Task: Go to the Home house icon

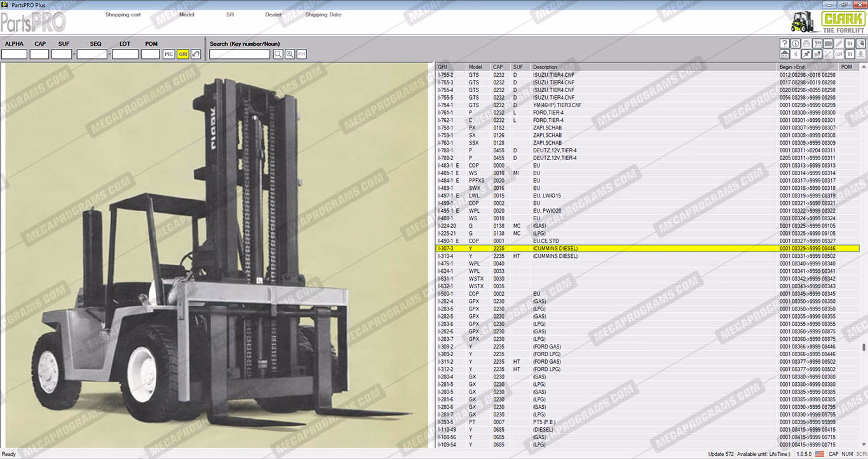Action: click(x=785, y=54)
